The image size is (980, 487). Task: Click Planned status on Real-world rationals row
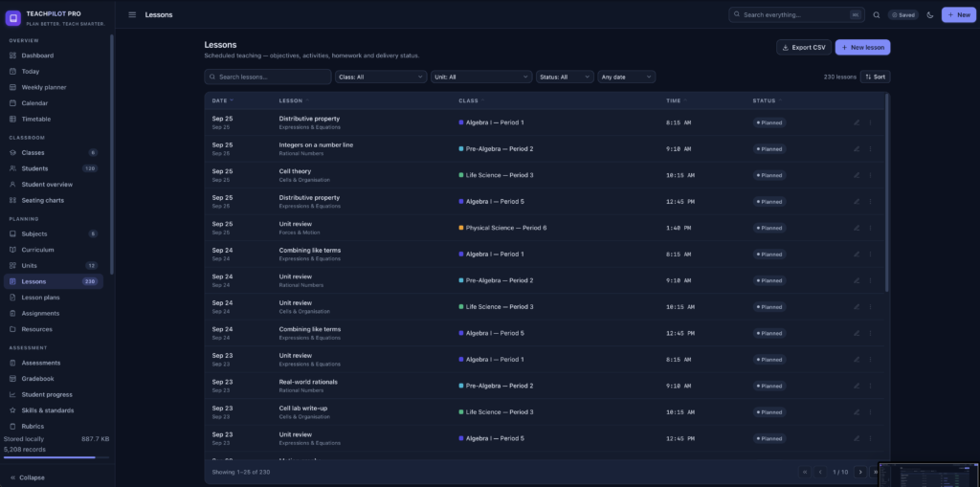(x=769, y=386)
